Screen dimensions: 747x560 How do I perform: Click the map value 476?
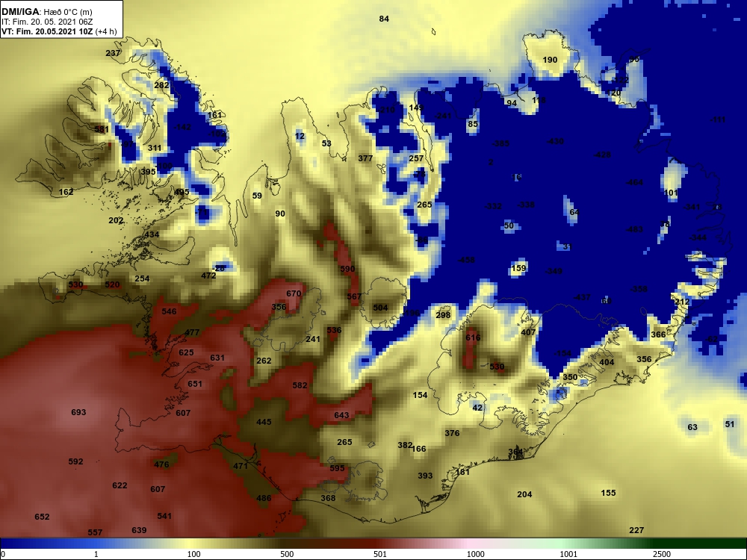(161, 464)
